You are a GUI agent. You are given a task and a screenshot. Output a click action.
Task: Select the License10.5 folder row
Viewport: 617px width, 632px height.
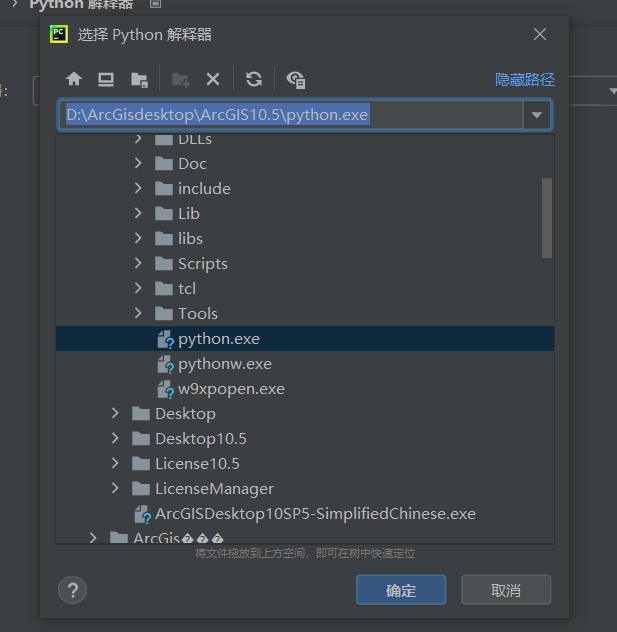pos(305,464)
